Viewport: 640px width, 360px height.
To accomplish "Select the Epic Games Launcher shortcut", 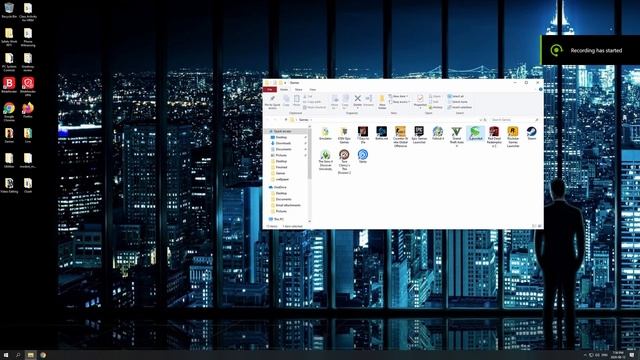I will click(419, 135).
